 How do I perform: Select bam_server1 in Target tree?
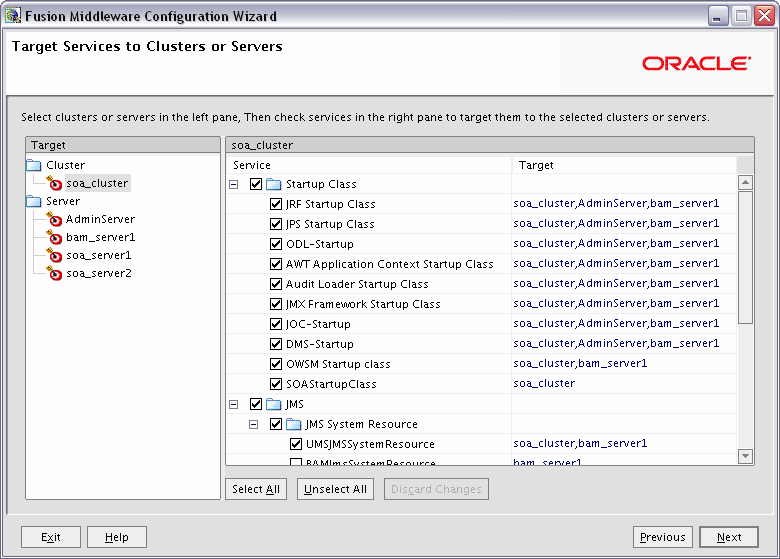pos(100,237)
